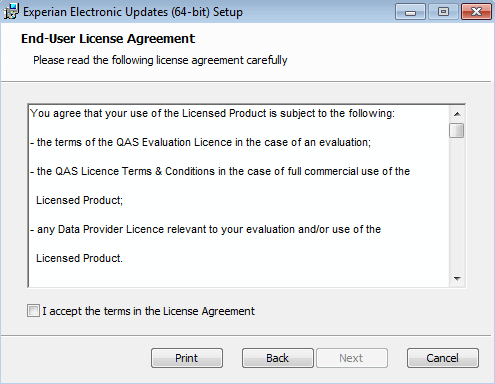Screen dimensions: 495x384
Task: Click the 'I accept the terms' label text
Action: pos(148,311)
